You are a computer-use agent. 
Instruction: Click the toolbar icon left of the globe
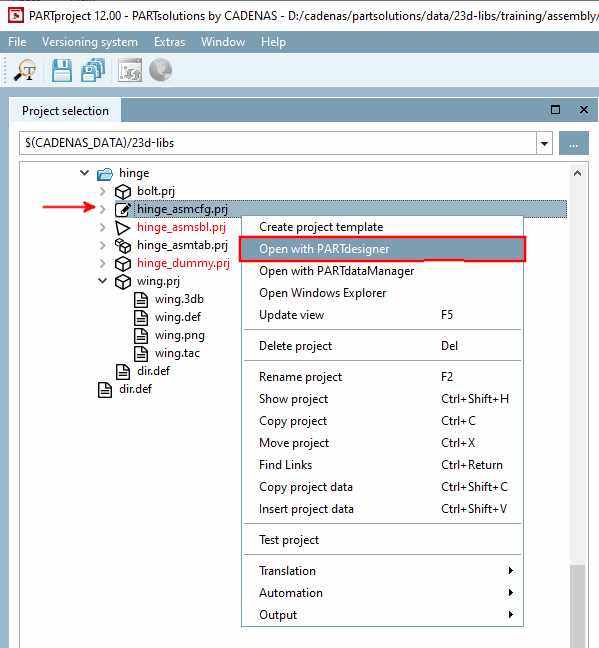coord(130,70)
